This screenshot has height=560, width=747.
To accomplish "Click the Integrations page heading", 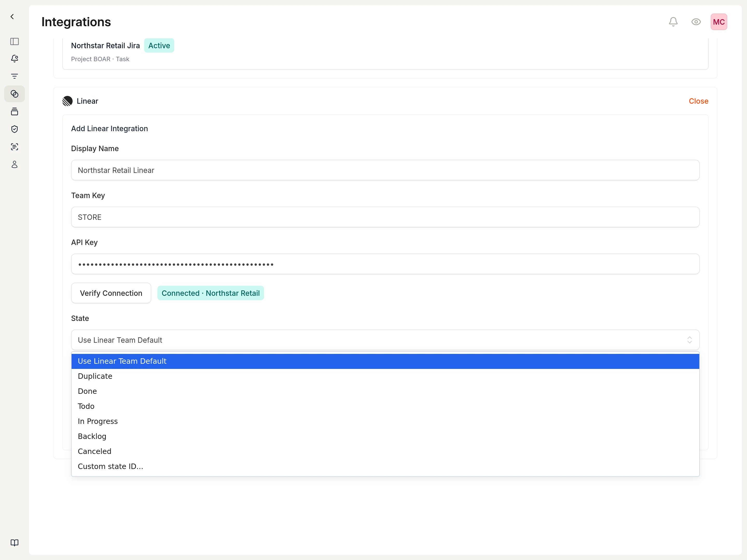I will click(x=76, y=22).
